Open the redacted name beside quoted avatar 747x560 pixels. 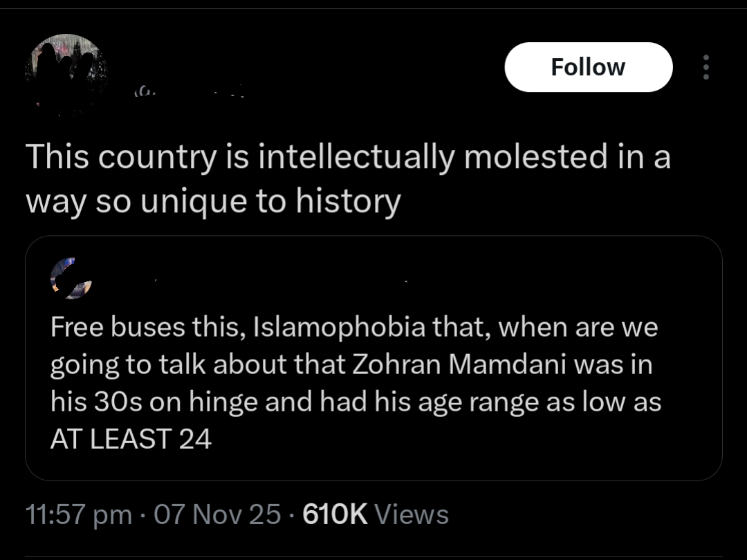point(281,281)
